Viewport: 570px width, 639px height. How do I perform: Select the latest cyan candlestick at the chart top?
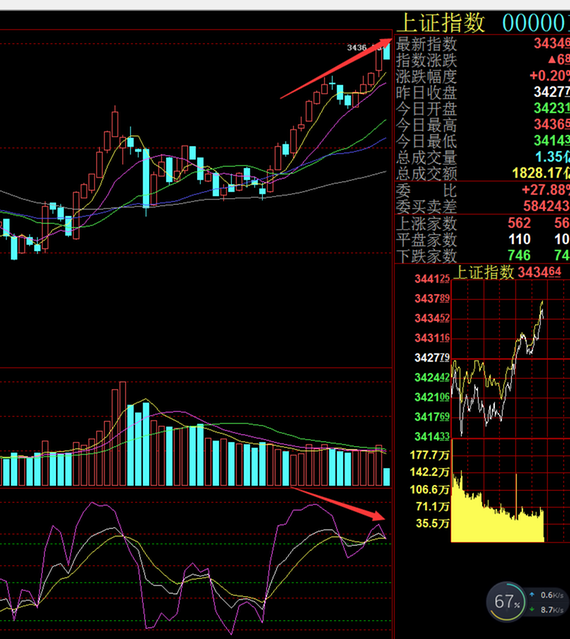(x=386, y=52)
